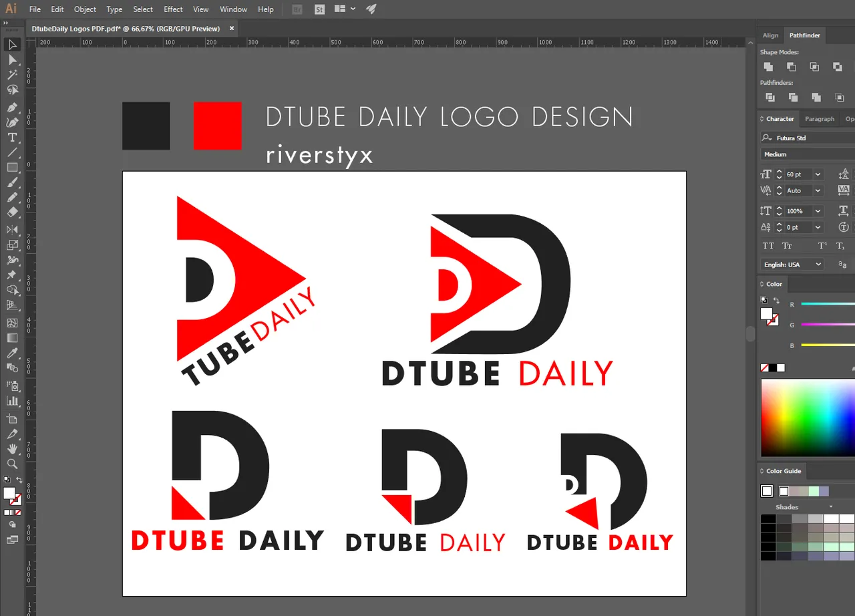This screenshot has height=616, width=855.
Task: Open the vertical scale 100% dropdown
Action: pos(818,211)
